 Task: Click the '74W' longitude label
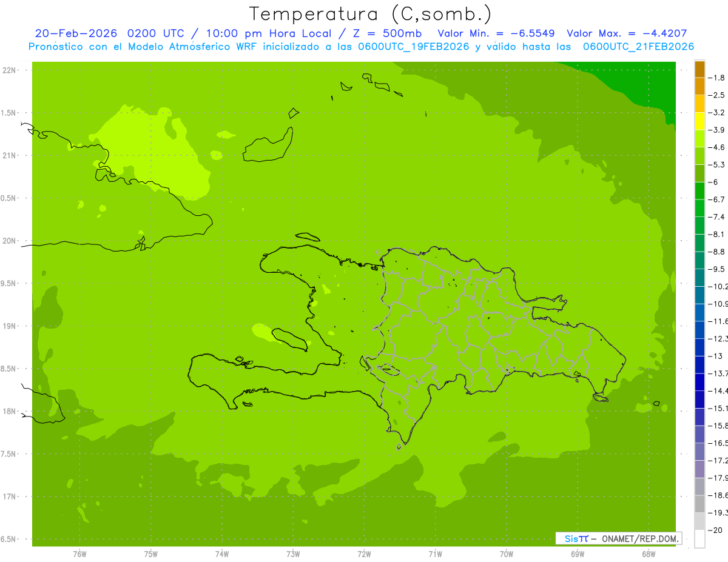pyautogui.click(x=222, y=554)
